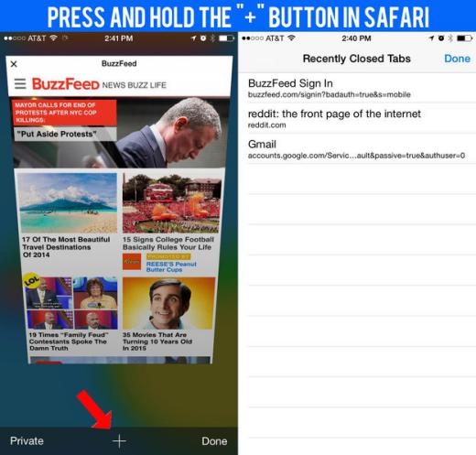Close the BuzzFeed tab with X
The image size is (476, 455).
[x=14, y=64]
